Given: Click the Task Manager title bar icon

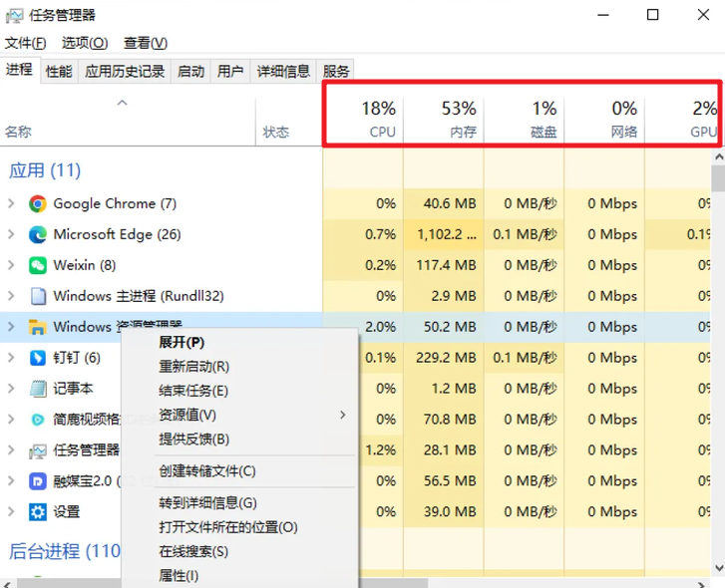Looking at the screenshot, I should 14,16.
